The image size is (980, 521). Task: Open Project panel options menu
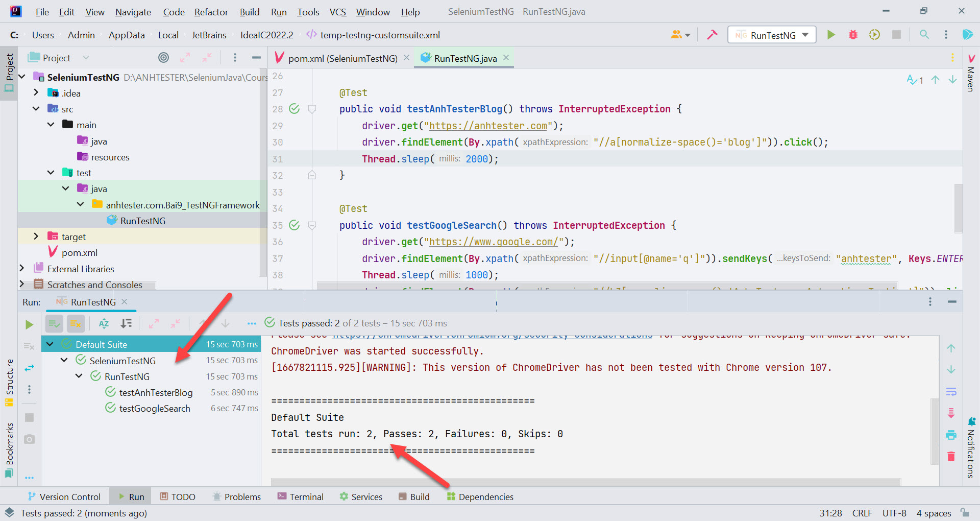[x=235, y=58]
